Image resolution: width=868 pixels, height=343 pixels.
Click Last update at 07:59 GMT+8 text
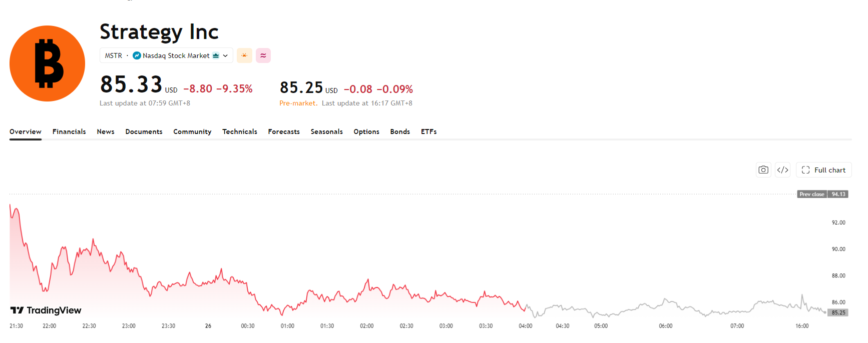coord(145,103)
